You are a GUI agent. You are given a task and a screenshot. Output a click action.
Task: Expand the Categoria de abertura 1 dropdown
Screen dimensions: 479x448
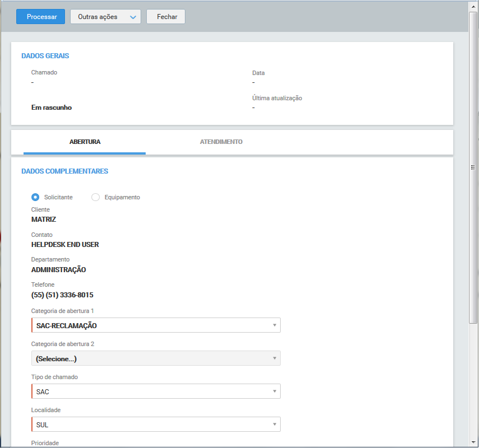point(156,325)
